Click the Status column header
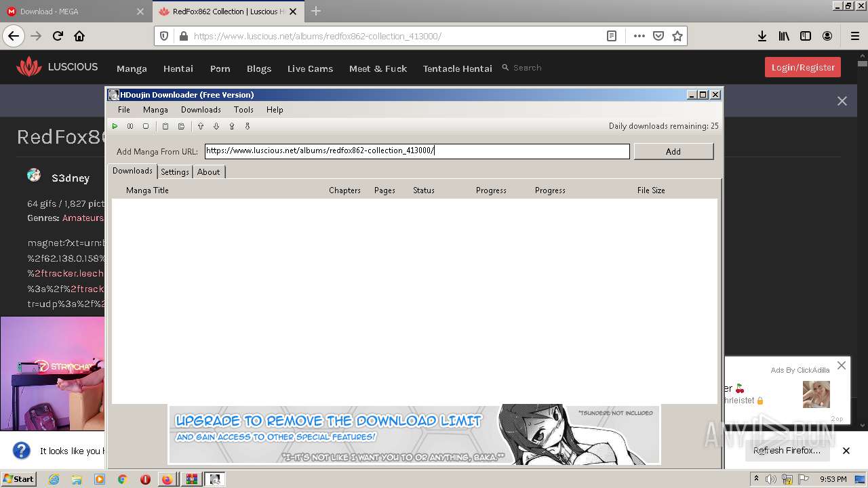The height and width of the screenshot is (488, 868). pyautogui.click(x=424, y=190)
